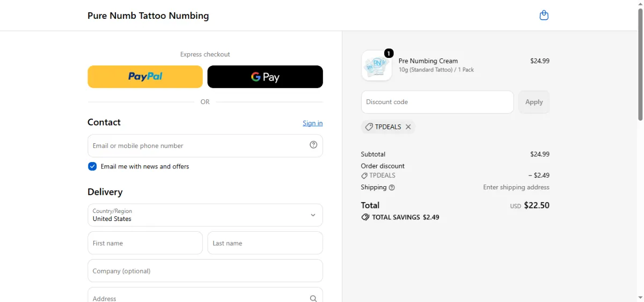
Task: Click the address search magnifier icon
Action: pyautogui.click(x=313, y=299)
